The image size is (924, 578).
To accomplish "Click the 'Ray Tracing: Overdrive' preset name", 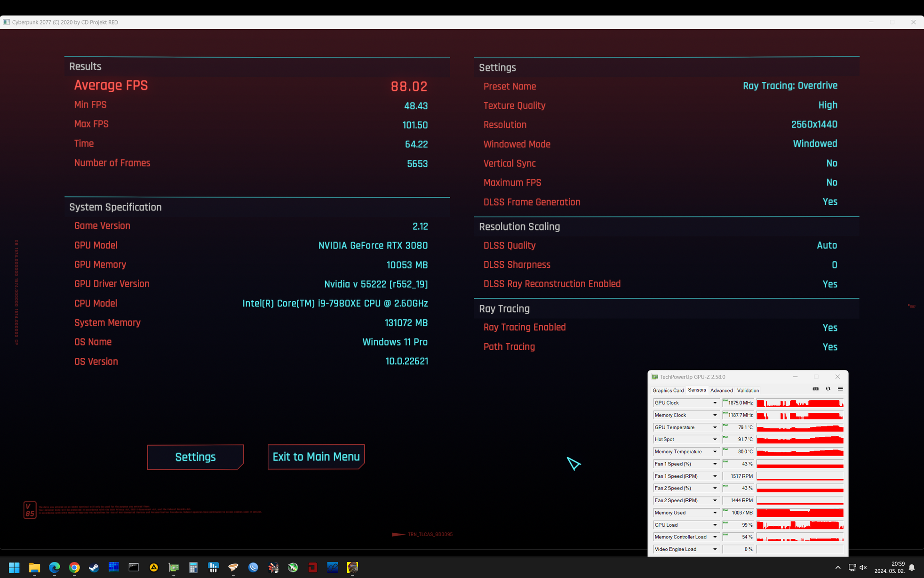I will (790, 86).
